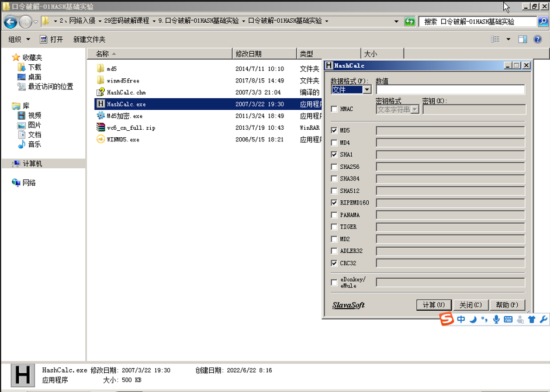
Task: Click the 帮助 button in HashCalc
Action: [x=507, y=305]
